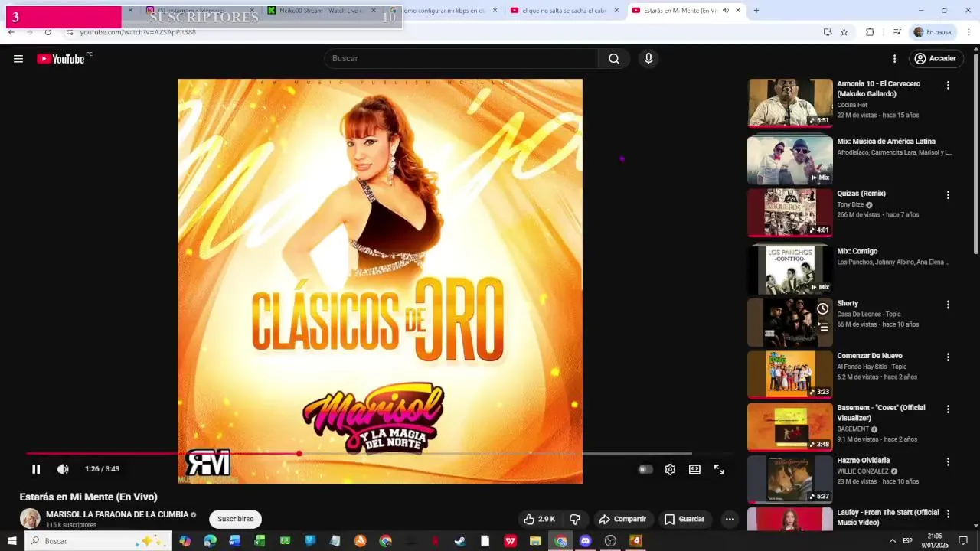Open options for Hazme Olvidarla
Image resolution: width=980 pixels, height=551 pixels.
pyautogui.click(x=948, y=462)
